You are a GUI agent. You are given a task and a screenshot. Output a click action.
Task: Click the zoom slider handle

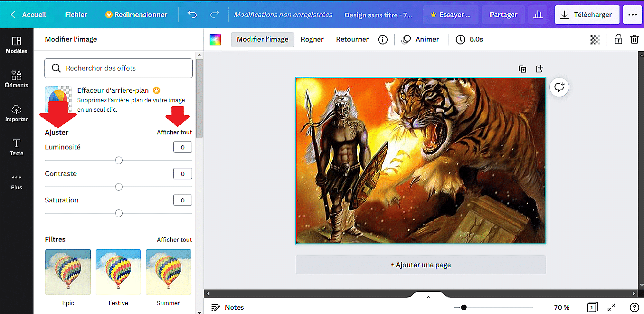463,307
